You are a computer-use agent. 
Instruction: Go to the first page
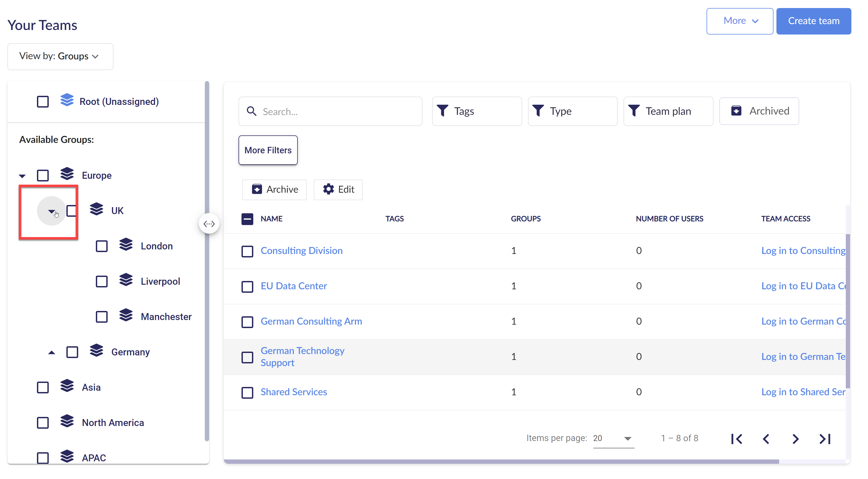coord(737,439)
